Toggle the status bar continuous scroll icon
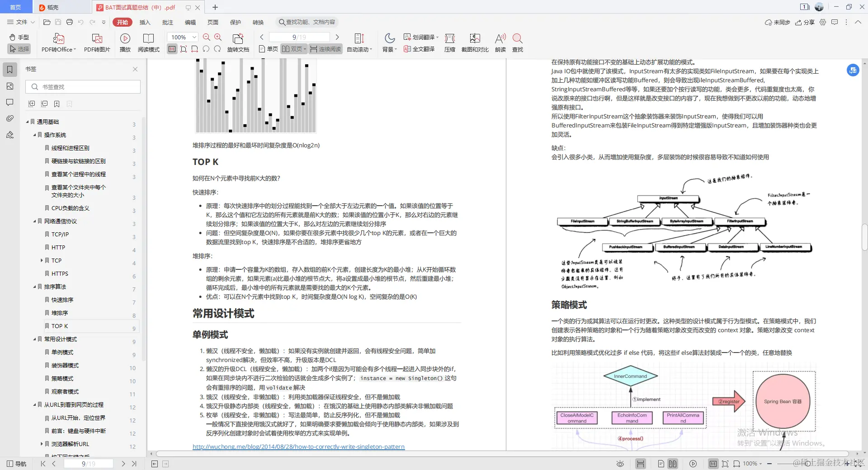The image size is (868, 470). [640, 464]
